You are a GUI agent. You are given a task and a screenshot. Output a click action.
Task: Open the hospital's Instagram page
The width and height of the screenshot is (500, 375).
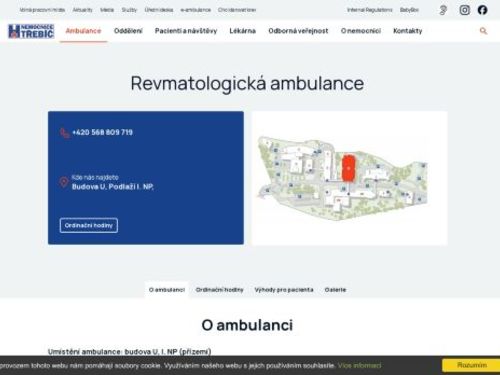(465, 10)
